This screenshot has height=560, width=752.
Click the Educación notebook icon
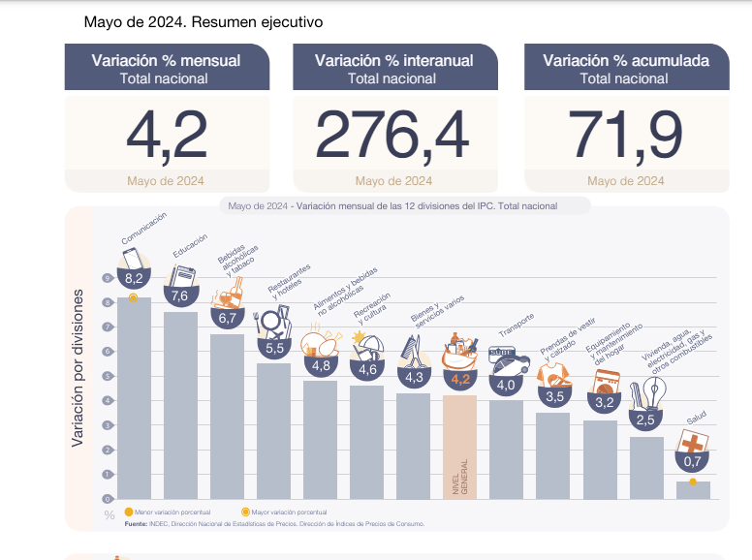[179, 276]
